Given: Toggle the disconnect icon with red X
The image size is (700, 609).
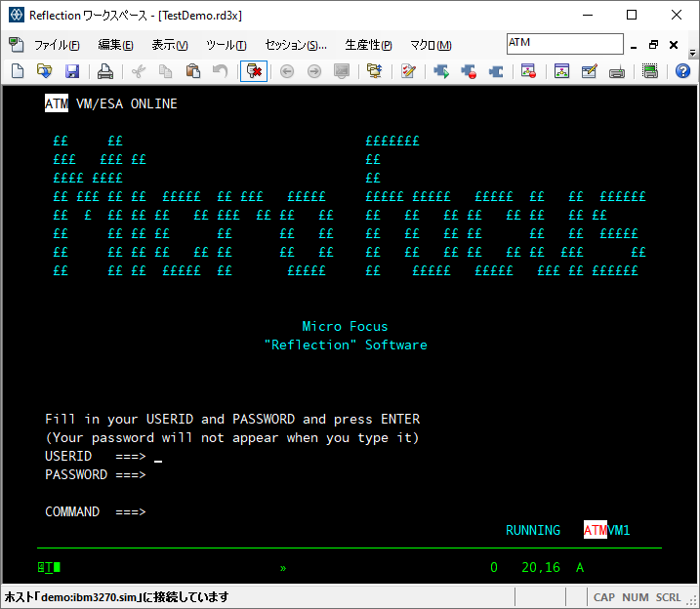Looking at the screenshot, I should [254, 71].
